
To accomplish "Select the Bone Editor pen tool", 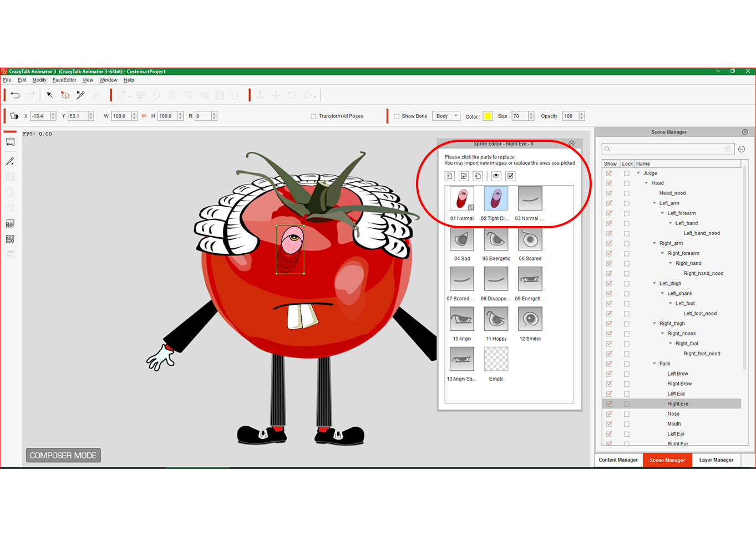I will tap(80, 95).
